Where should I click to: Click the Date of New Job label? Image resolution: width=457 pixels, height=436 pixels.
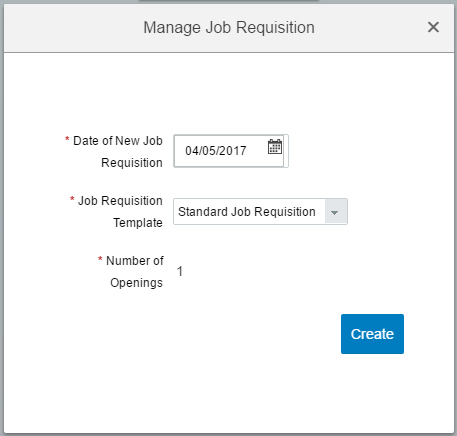118,141
